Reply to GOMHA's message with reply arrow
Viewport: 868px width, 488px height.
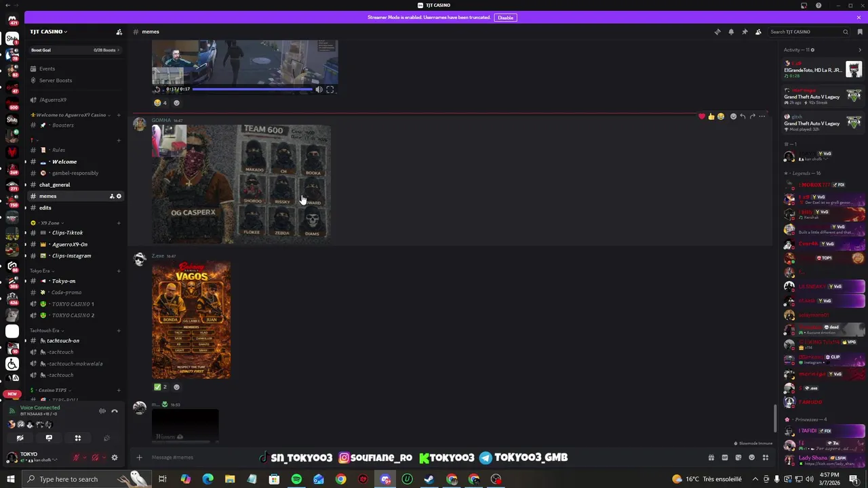click(743, 117)
